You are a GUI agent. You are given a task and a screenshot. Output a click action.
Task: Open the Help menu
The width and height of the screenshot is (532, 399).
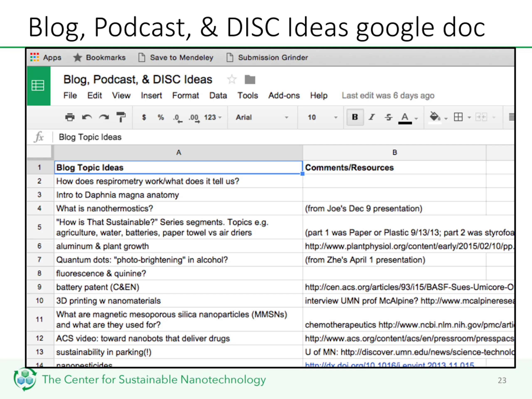319,95
